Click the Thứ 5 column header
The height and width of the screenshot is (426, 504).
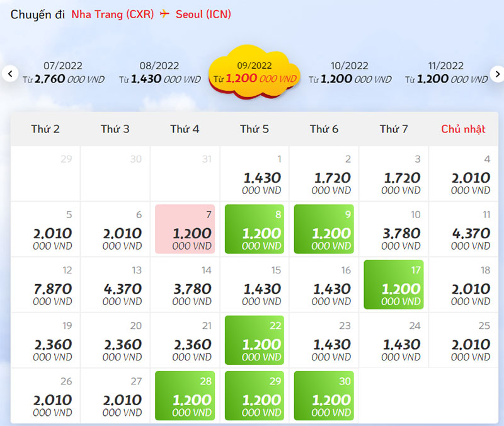(255, 129)
